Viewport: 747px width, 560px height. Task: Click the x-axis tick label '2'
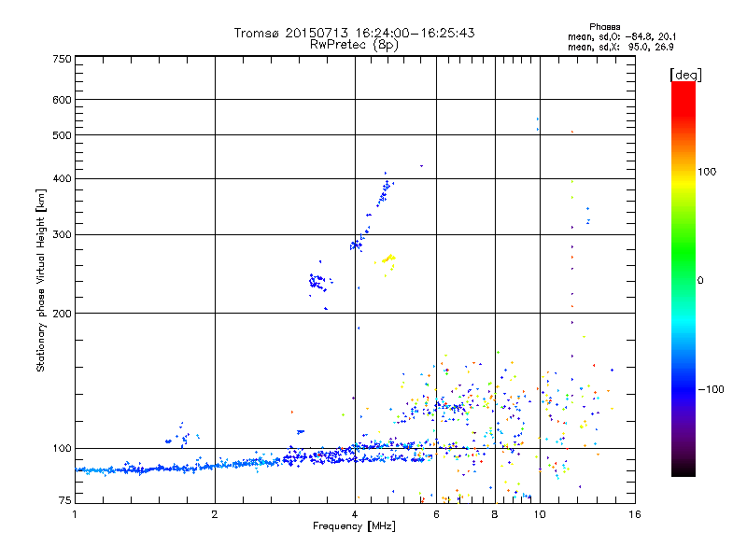215,514
